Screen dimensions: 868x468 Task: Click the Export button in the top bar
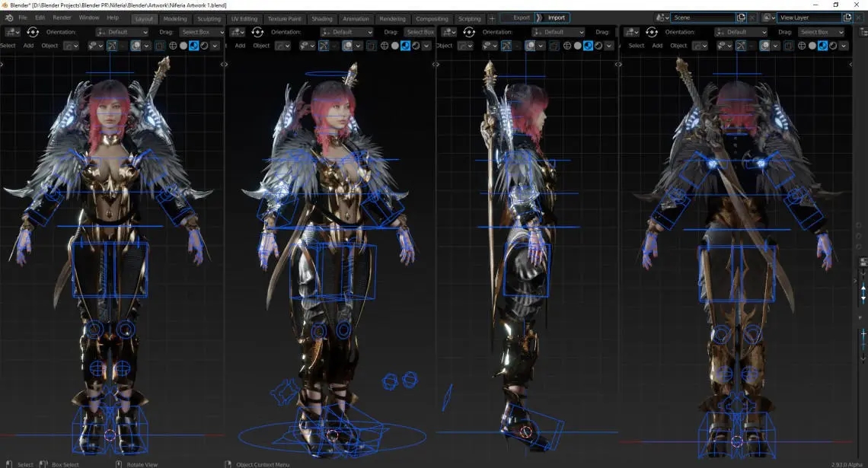coord(519,18)
